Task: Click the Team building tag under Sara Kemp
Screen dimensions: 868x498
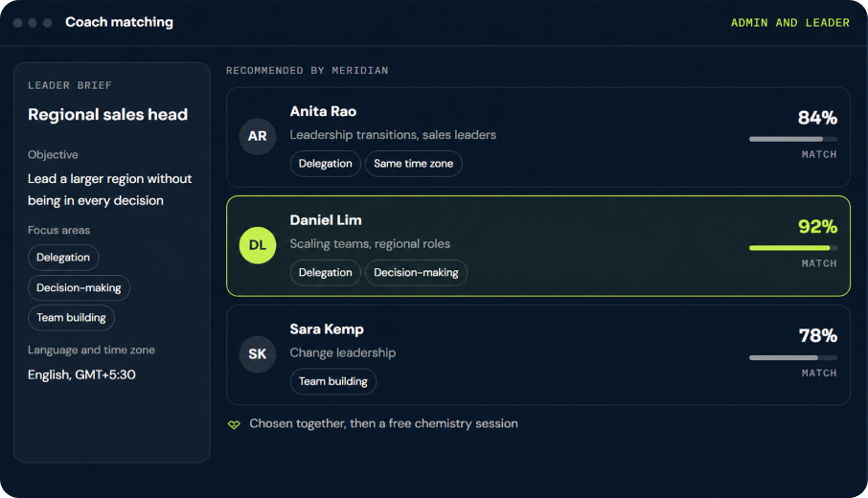Action: point(333,382)
